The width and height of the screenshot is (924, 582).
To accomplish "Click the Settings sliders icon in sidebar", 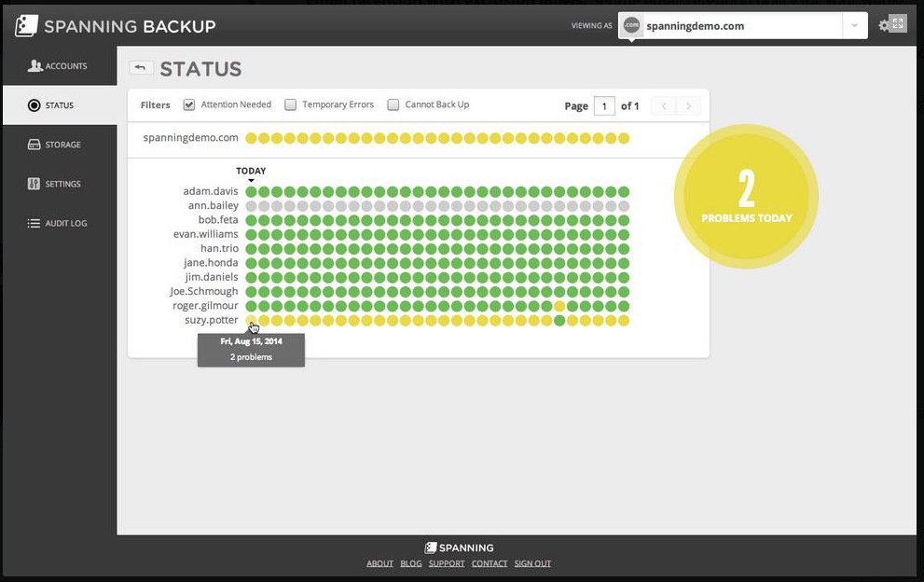I will tap(34, 184).
